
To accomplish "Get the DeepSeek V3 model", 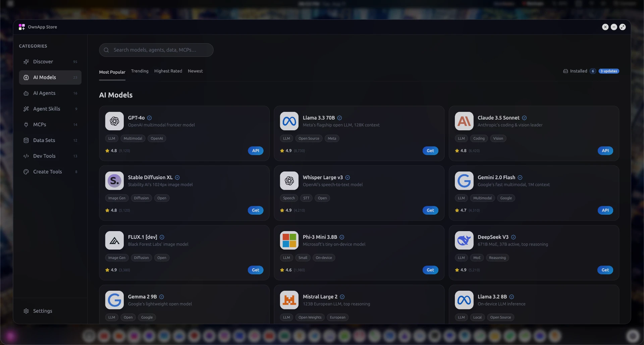I will click(x=605, y=270).
